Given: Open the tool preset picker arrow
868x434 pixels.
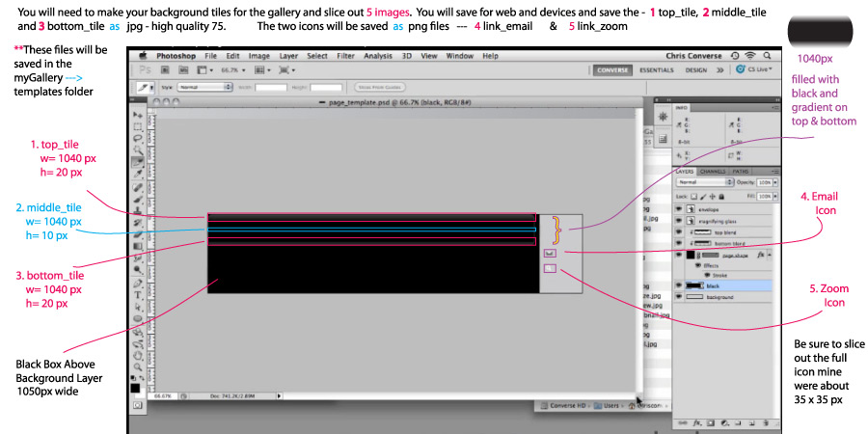Looking at the screenshot, I should [151, 88].
